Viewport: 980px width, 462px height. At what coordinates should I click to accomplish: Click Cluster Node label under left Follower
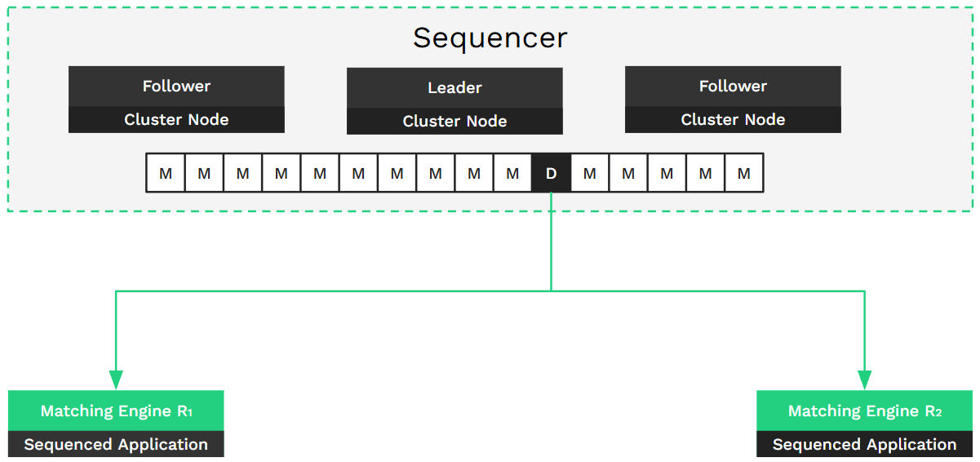tap(176, 120)
